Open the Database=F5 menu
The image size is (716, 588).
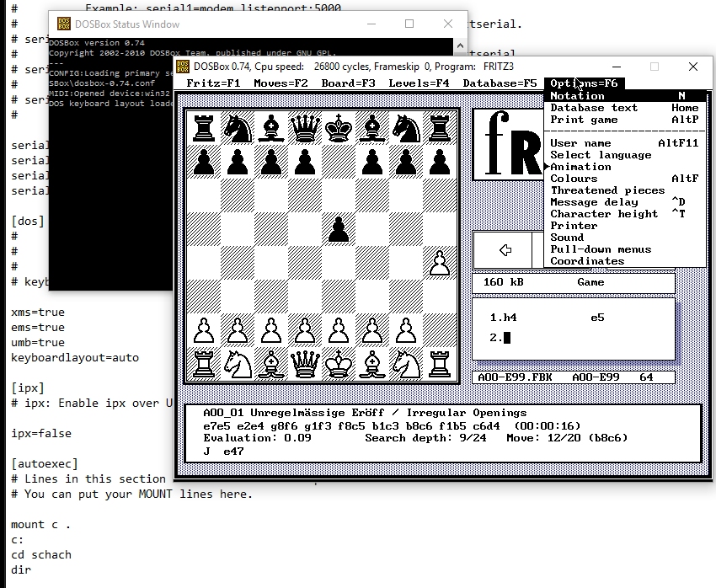[x=500, y=83]
